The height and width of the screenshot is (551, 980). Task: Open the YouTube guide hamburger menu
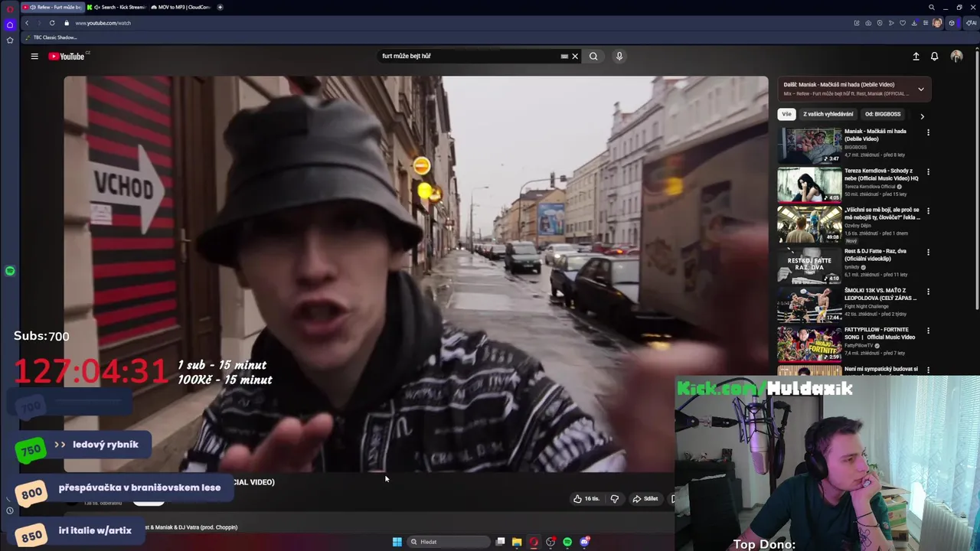point(34,56)
